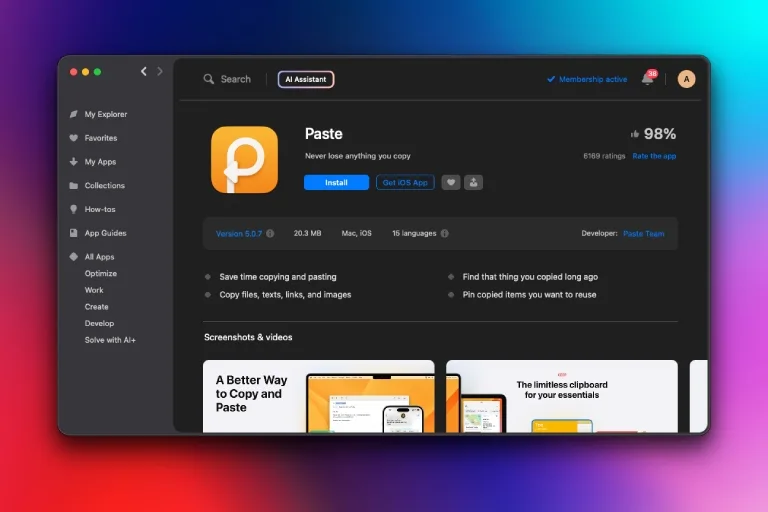768x512 pixels.
Task: Click the back navigation arrow
Action: pyautogui.click(x=144, y=72)
